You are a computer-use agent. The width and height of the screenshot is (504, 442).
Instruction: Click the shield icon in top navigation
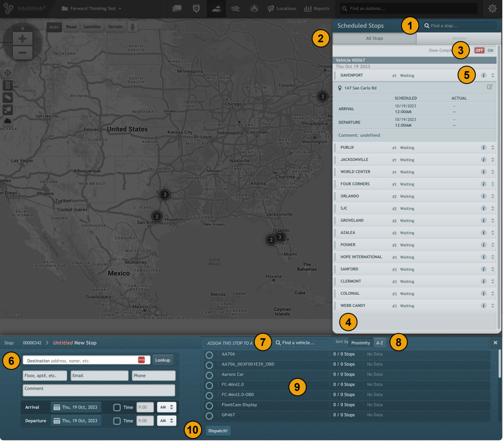196,9
